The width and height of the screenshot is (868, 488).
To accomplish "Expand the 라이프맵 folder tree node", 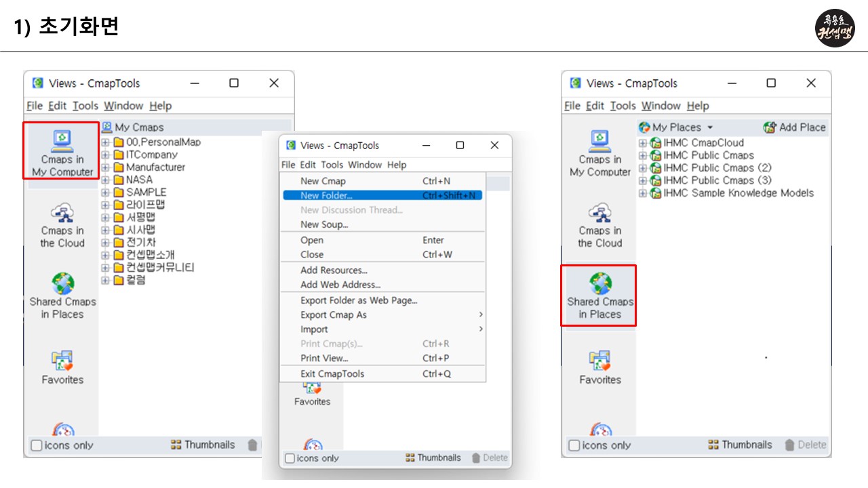I will pyautogui.click(x=105, y=205).
